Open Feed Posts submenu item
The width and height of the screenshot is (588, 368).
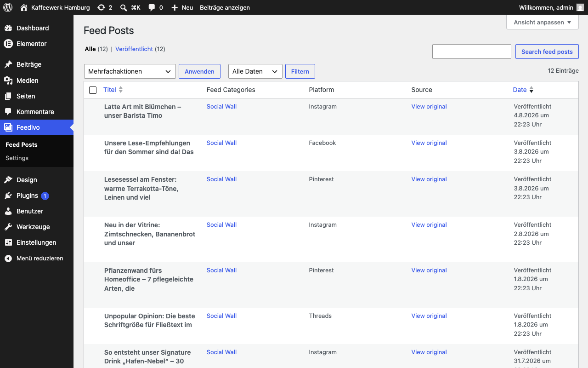[x=22, y=144]
